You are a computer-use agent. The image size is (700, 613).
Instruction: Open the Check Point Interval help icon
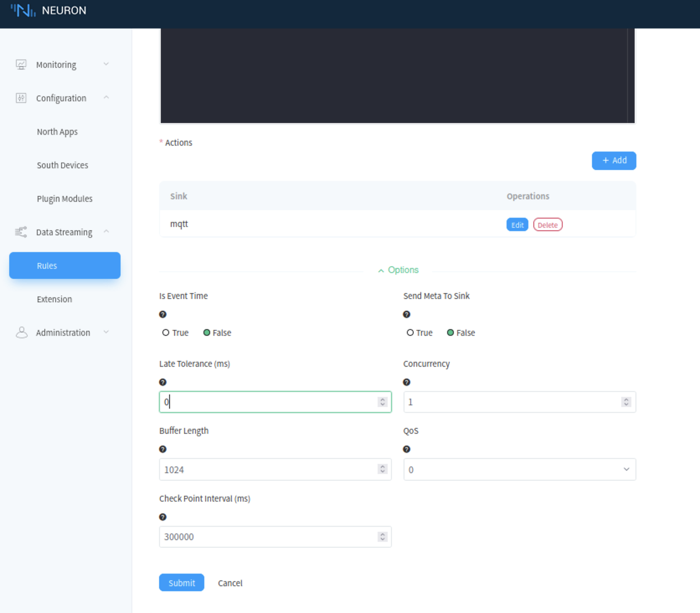[163, 517]
